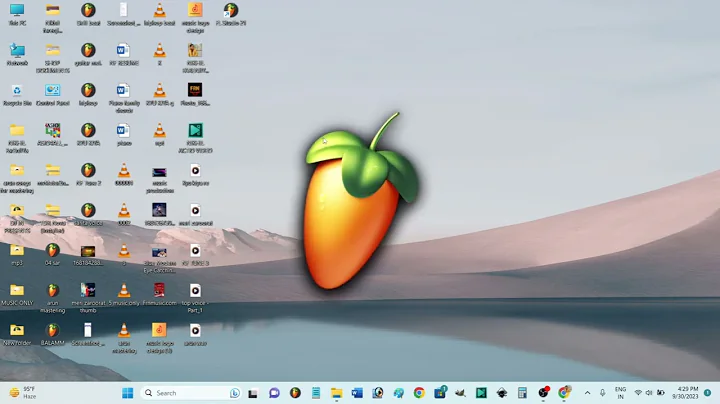Open the This PC desktop icon
The image size is (720, 404).
(x=17, y=14)
